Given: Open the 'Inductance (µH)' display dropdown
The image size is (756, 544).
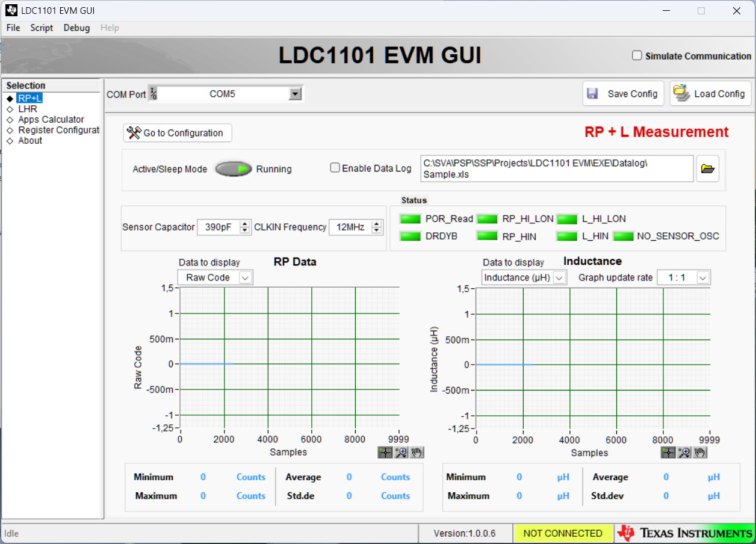Looking at the screenshot, I should pyautogui.click(x=559, y=277).
